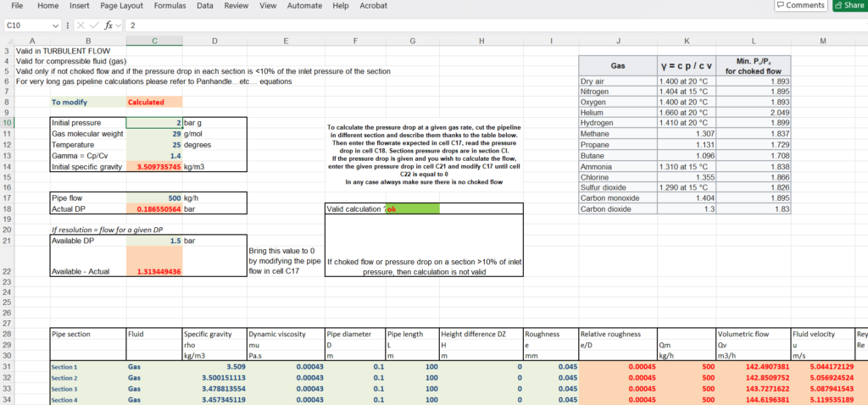Select the 'Dry air' gas cell

point(618,81)
